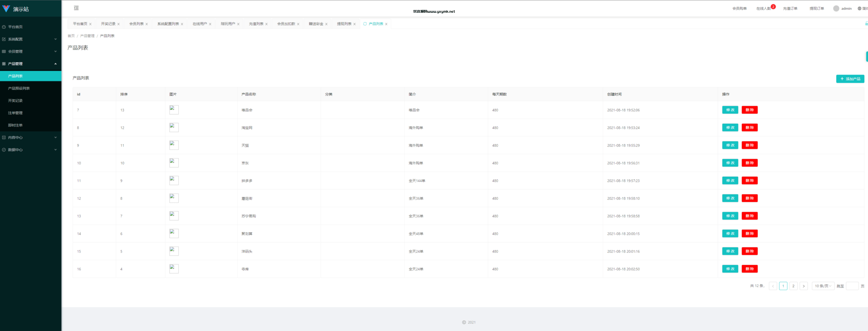The width and height of the screenshot is (868, 331).
Task: Open 在线人数 with red badge
Action: point(764,8)
